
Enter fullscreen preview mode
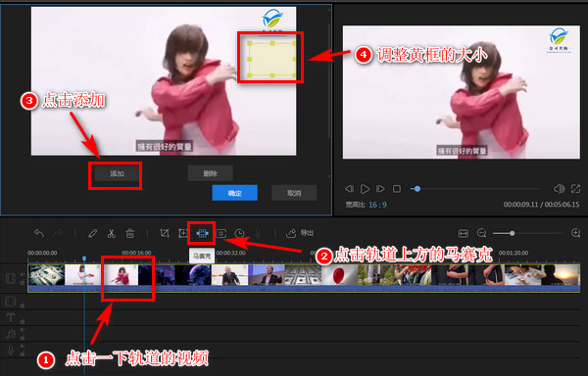pos(575,189)
